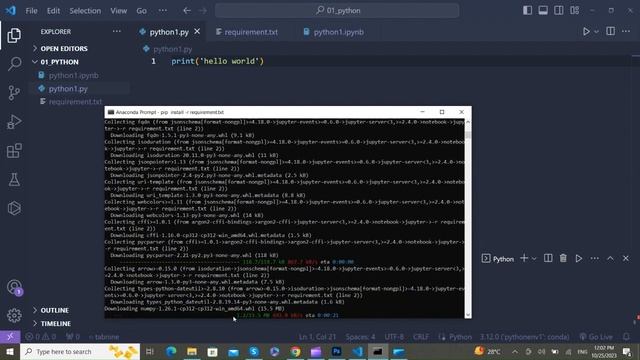Close the python1.py tab
The height and width of the screenshot is (360, 640).
pos(197,31)
